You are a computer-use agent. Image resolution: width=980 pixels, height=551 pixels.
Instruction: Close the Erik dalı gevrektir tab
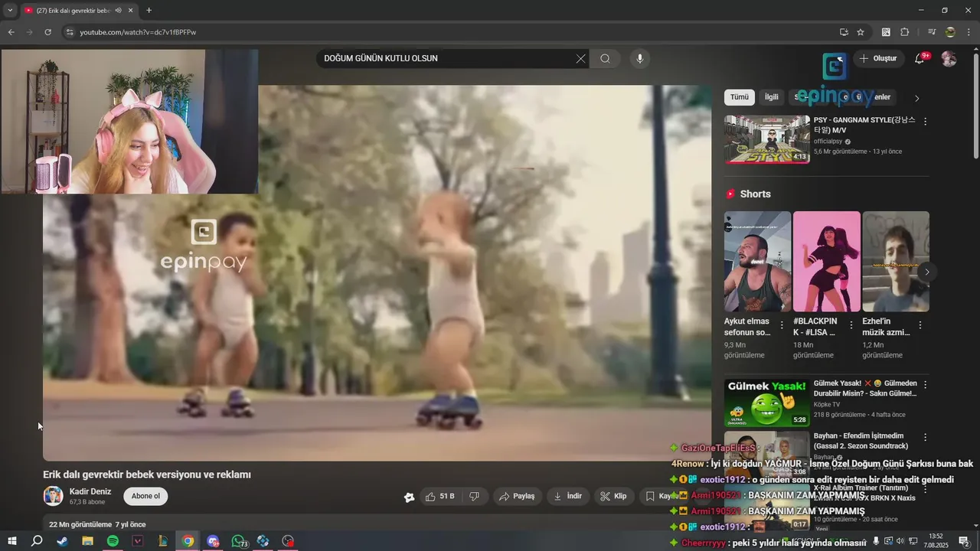tap(131, 11)
